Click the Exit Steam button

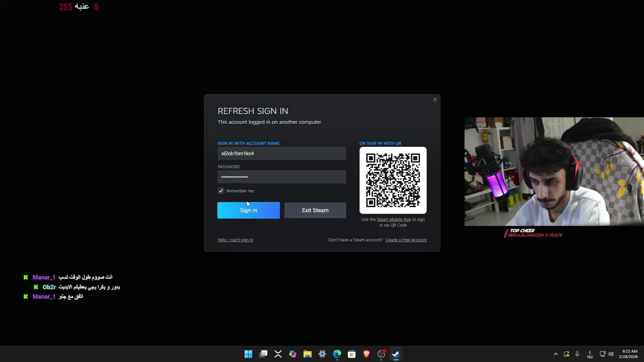point(315,210)
